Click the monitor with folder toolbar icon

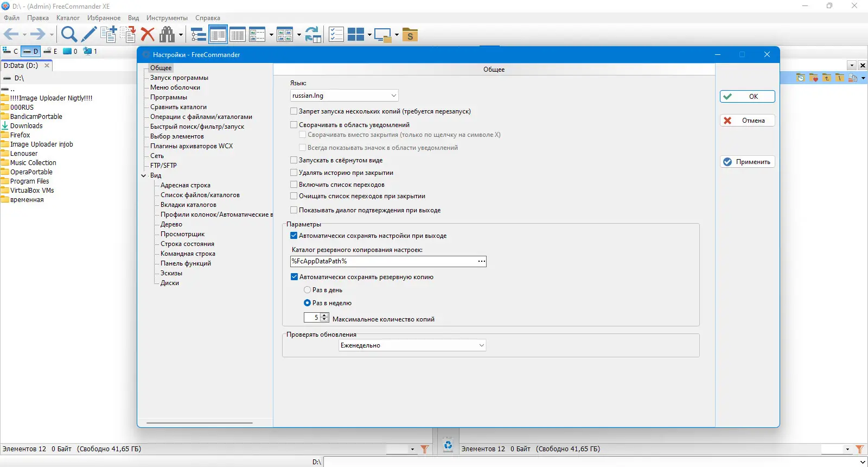383,35
